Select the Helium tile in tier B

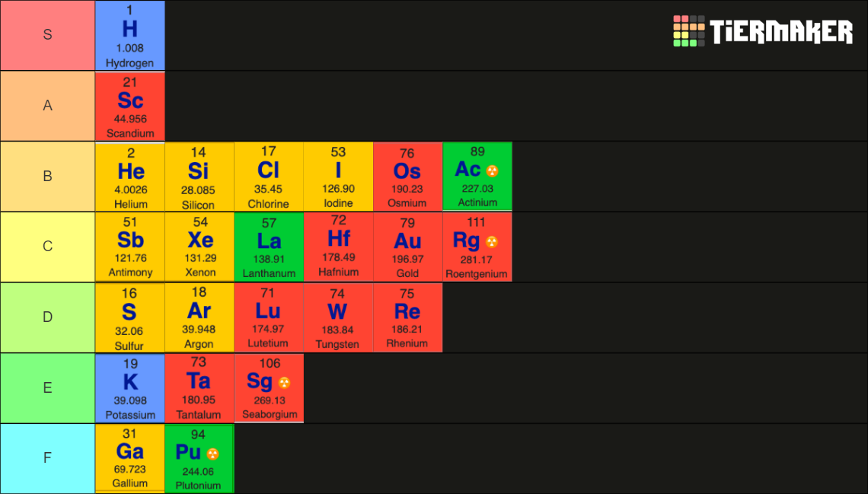coord(129,176)
